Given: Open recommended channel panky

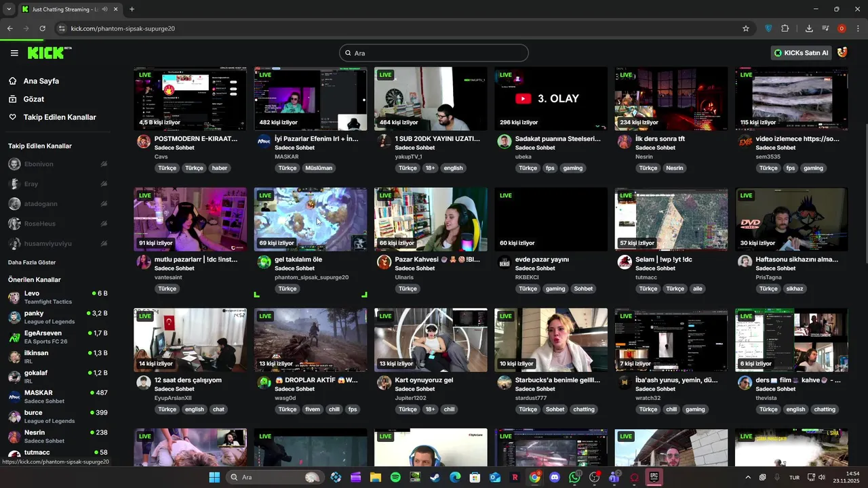Looking at the screenshot, I should point(58,317).
